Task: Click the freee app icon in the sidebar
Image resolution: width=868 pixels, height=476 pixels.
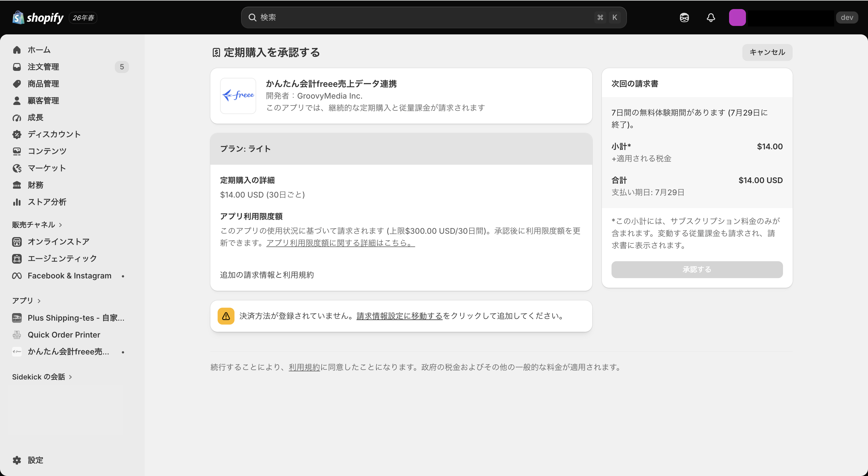Action: tap(17, 351)
